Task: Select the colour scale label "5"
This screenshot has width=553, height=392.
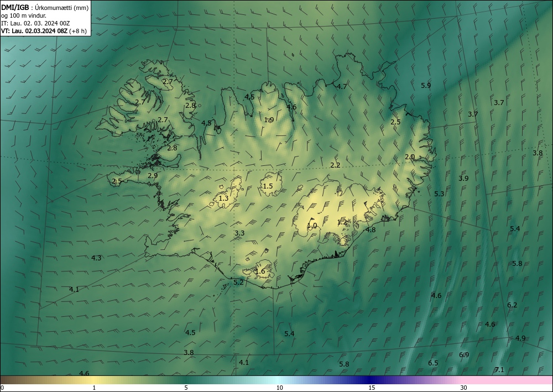Action: (186, 388)
